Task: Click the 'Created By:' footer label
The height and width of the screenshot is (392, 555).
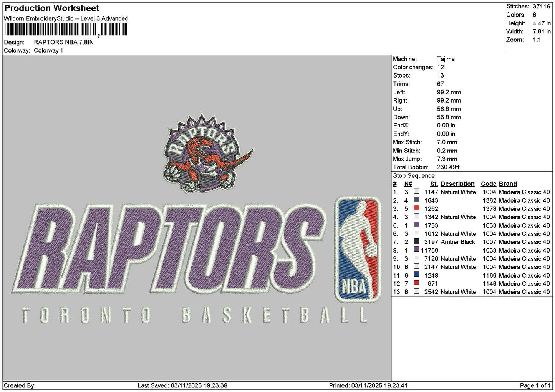Action: coord(20,386)
